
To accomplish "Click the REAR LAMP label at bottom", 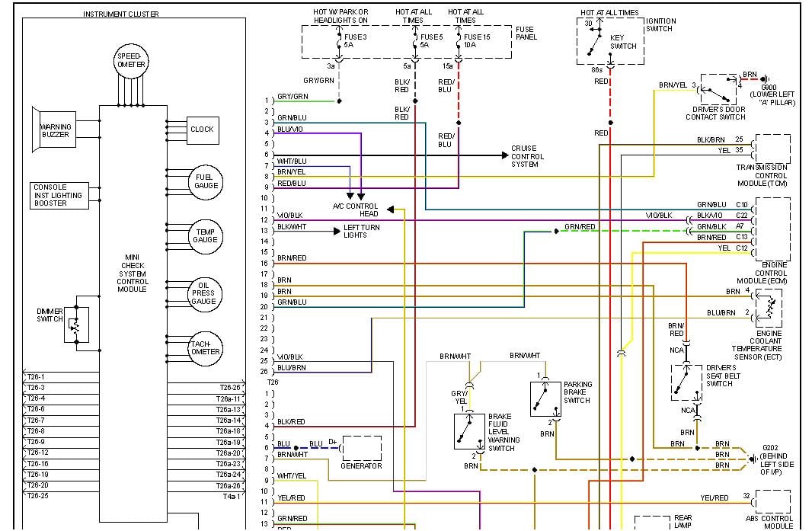I will (x=683, y=521).
